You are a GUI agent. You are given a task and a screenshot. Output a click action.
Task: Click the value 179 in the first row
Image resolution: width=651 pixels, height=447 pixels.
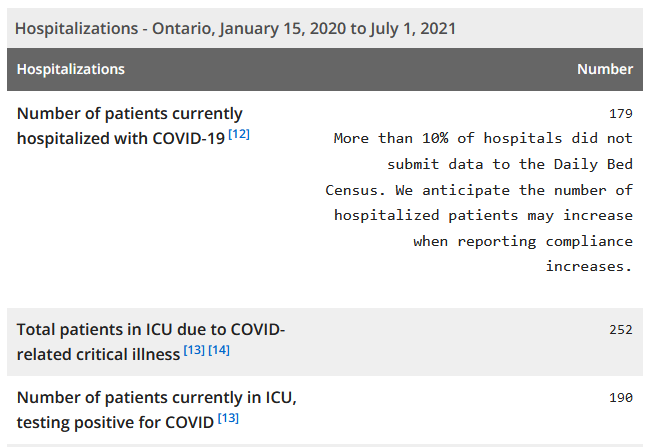coord(621,114)
